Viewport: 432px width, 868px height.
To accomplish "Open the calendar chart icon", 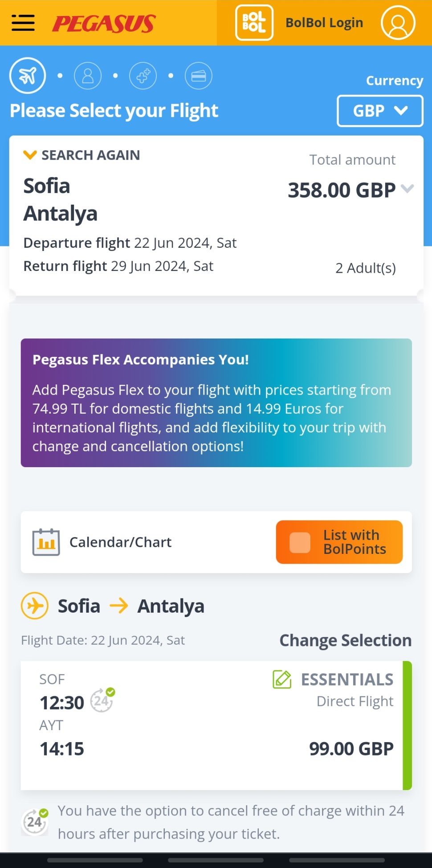I will pyautogui.click(x=46, y=542).
